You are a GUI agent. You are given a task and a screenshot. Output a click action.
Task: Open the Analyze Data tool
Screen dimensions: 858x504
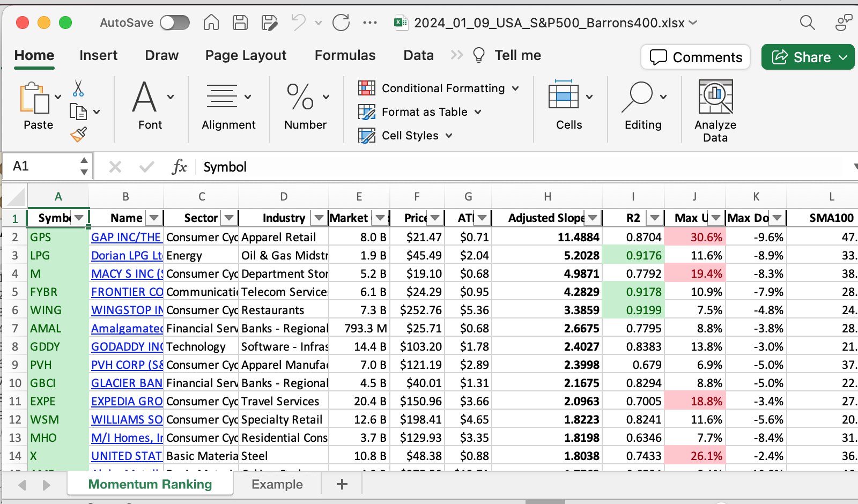pos(715,111)
